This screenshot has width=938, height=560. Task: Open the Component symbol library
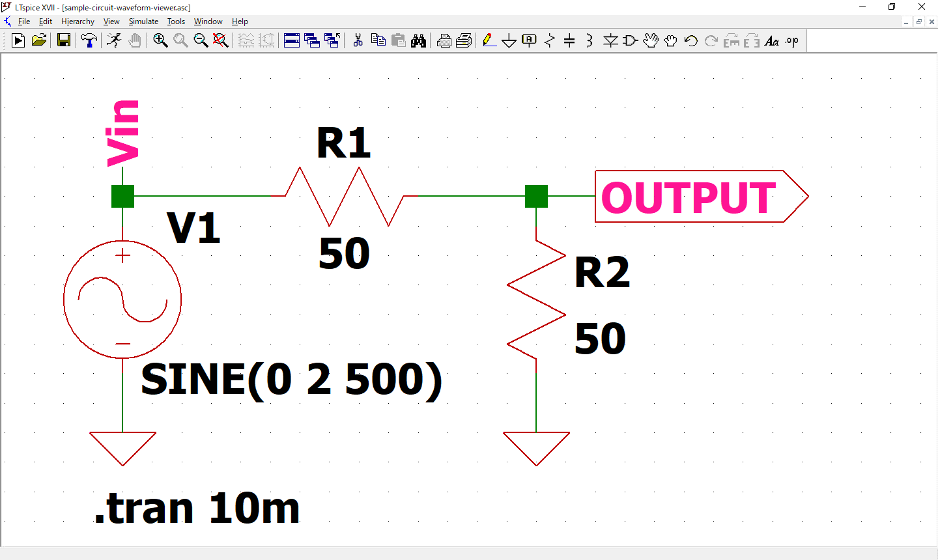pyautogui.click(x=630, y=40)
